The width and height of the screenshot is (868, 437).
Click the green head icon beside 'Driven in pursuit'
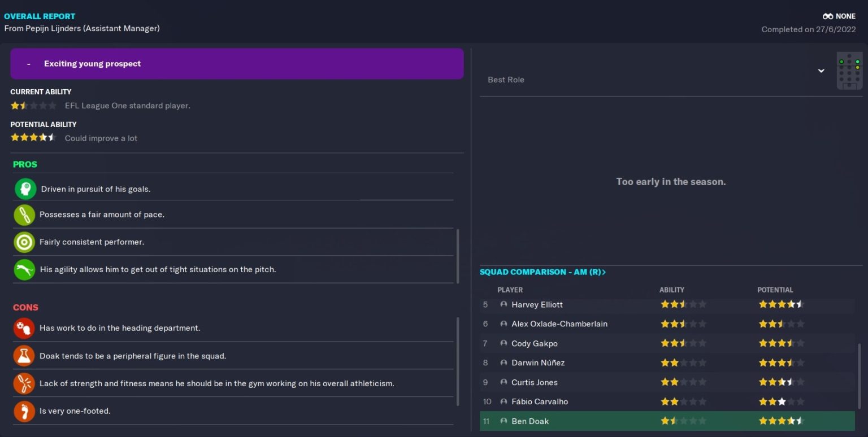point(25,189)
